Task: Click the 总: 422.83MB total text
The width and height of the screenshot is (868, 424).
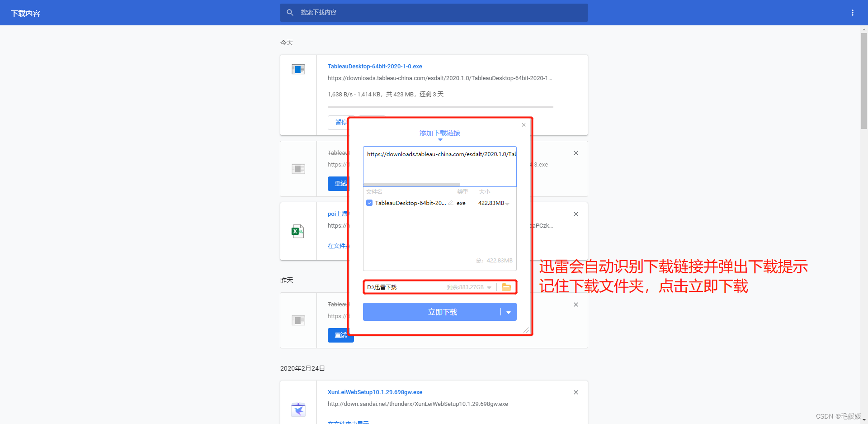Action: click(494, 261)
